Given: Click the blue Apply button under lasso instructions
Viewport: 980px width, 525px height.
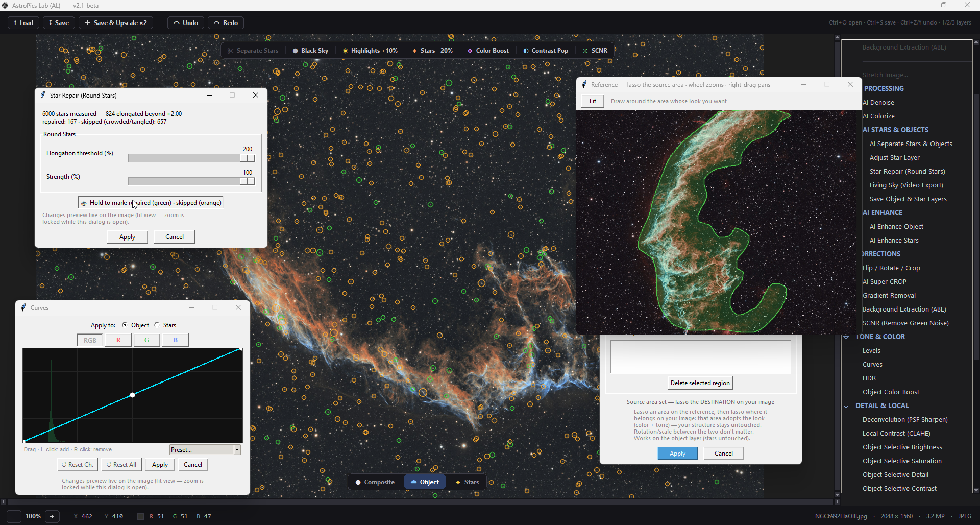Looking at the screenshot, I should (677, 454).
